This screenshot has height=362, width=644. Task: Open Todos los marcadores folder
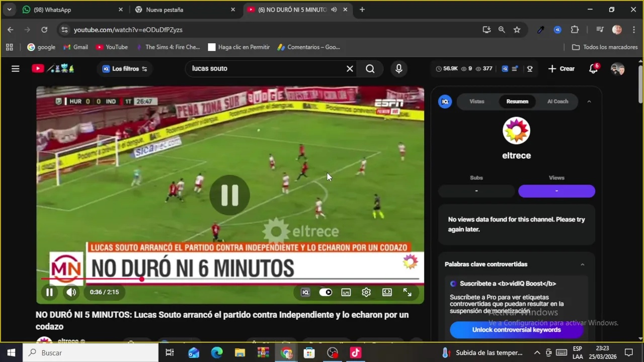pyautogui.click(x=605, y=47)
